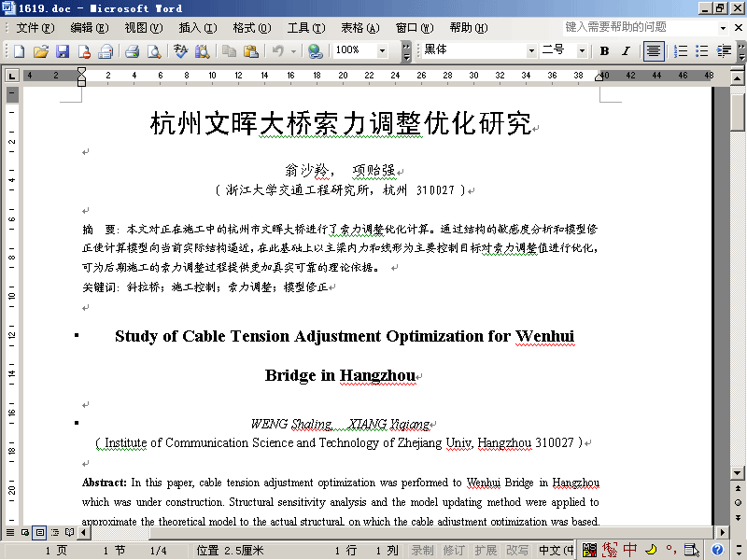
Task: Toggle Chinese punctuation icon in IME bar
Action: tap(670, 550)
